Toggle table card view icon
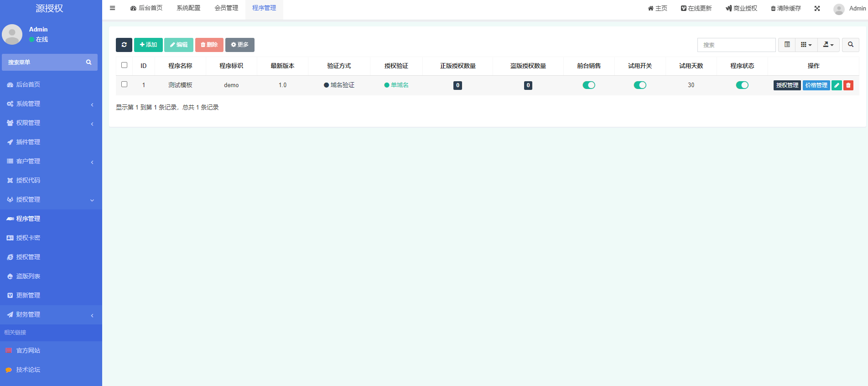This screenshot has height=386, width=868. point(787,45)
